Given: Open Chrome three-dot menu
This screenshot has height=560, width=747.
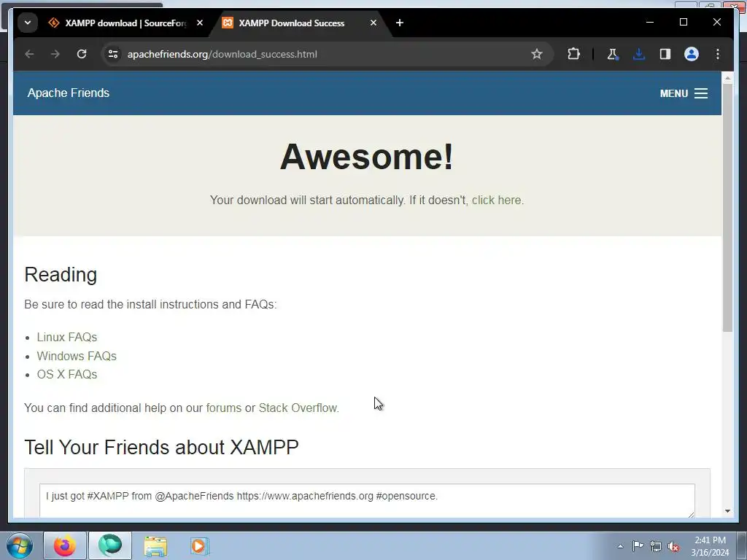Looking at the screenshot, I should (x=718, y=54).
